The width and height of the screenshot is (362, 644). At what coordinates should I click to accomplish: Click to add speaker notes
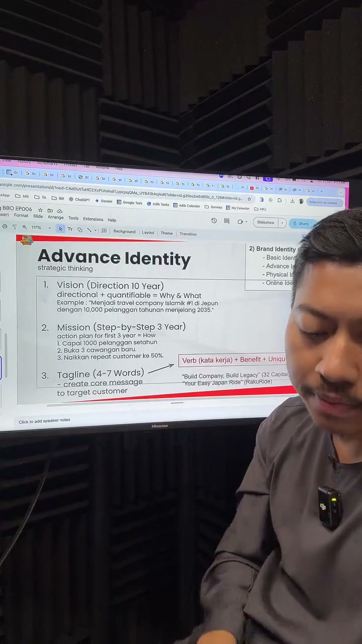(44, 421)
